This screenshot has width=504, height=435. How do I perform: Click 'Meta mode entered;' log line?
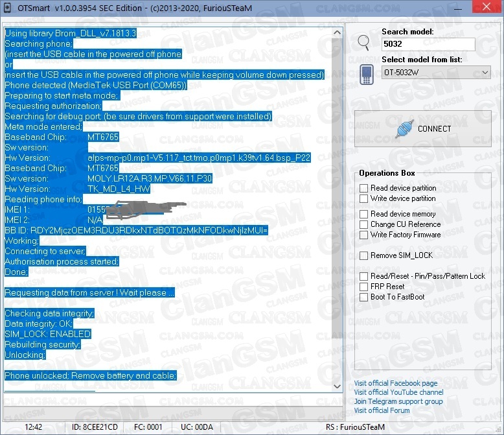[43, 126]
